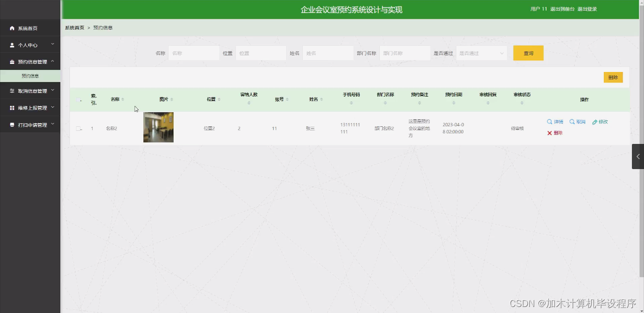This screenshot has height=313, width=644.
Task: Click the 系统首页 breadcrumb link
Action: click(74, 28)
